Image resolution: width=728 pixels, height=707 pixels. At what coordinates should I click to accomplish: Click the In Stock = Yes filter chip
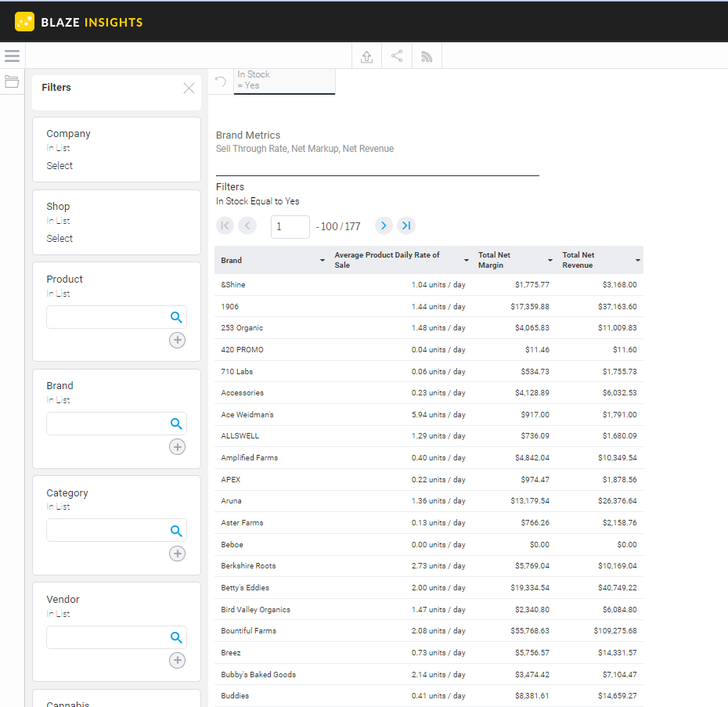coord(284,81)
